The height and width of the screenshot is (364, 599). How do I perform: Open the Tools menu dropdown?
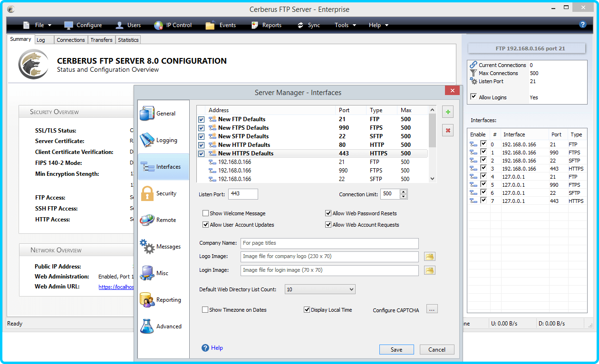pyautogui.click(x=346, y=25)
